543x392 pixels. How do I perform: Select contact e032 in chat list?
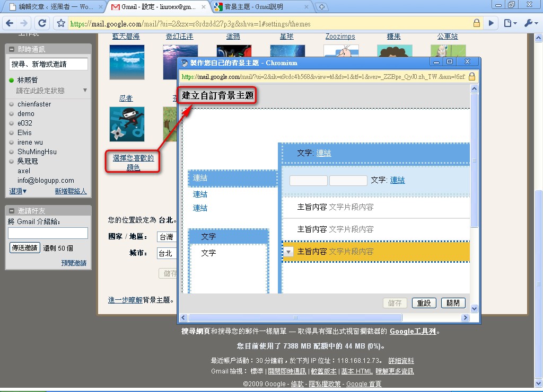[x=25, y=123]
